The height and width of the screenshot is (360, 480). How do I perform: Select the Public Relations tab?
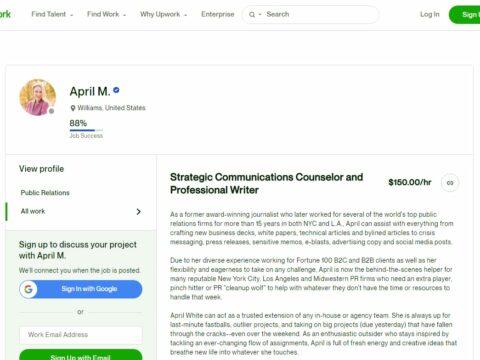[x=45, y=193]
